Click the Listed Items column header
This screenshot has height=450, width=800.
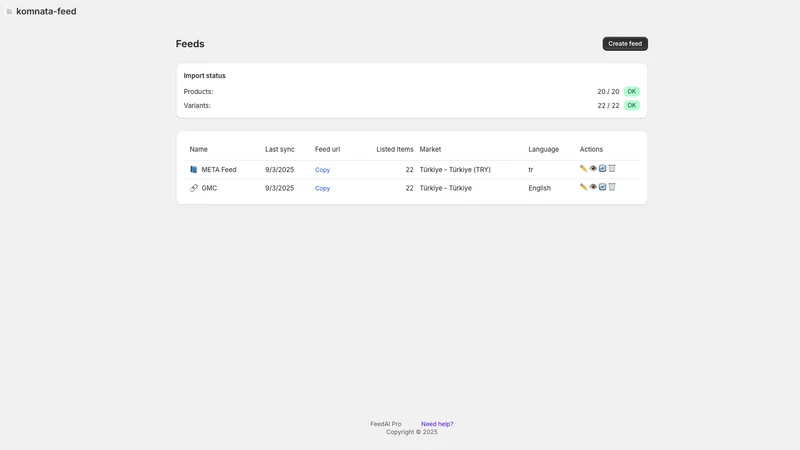[395, 149]
